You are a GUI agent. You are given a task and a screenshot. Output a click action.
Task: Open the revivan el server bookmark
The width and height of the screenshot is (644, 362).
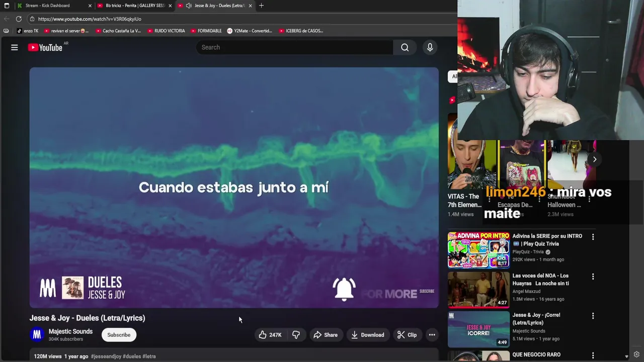66,31
